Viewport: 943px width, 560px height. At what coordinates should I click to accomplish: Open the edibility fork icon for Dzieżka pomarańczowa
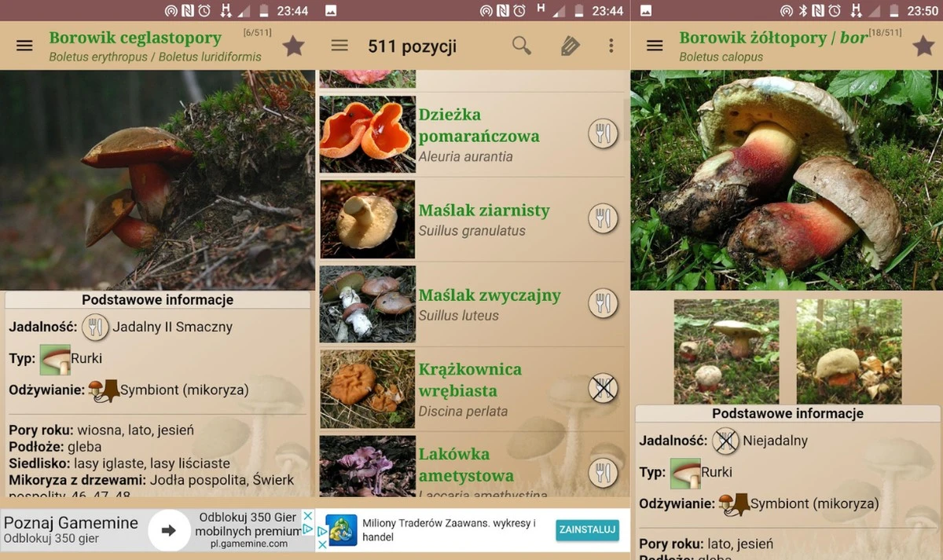[x=603, y=134]
